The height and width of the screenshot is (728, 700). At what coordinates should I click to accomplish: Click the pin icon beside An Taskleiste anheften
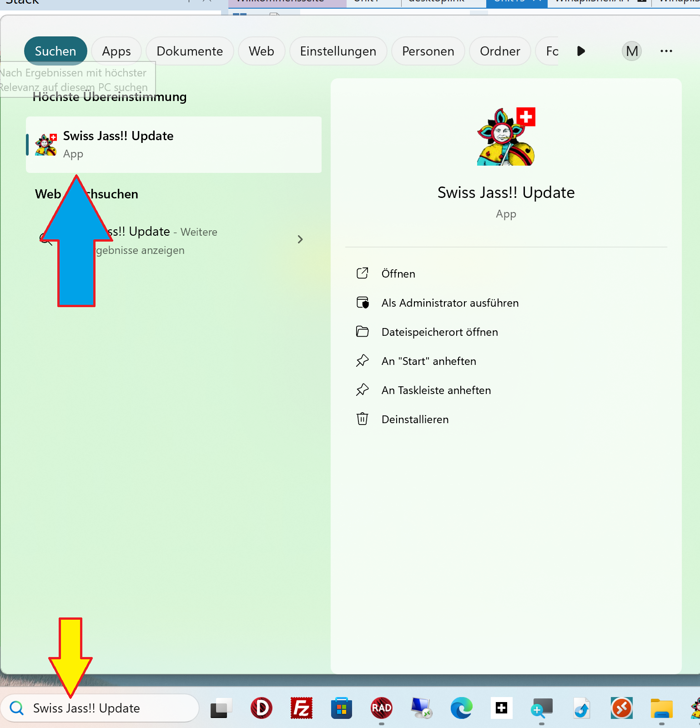point(363,389)
